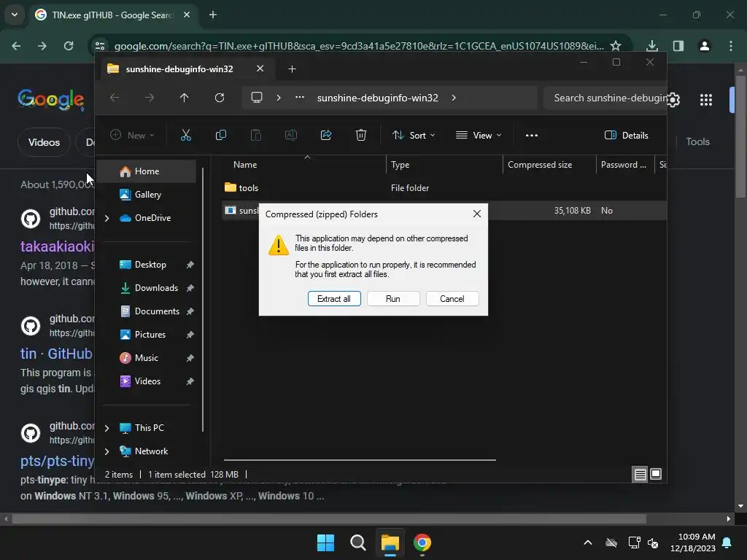Click the Copy icon in Explorer toolbar
This screenshot has height=560, width=747.
(220, 135)
